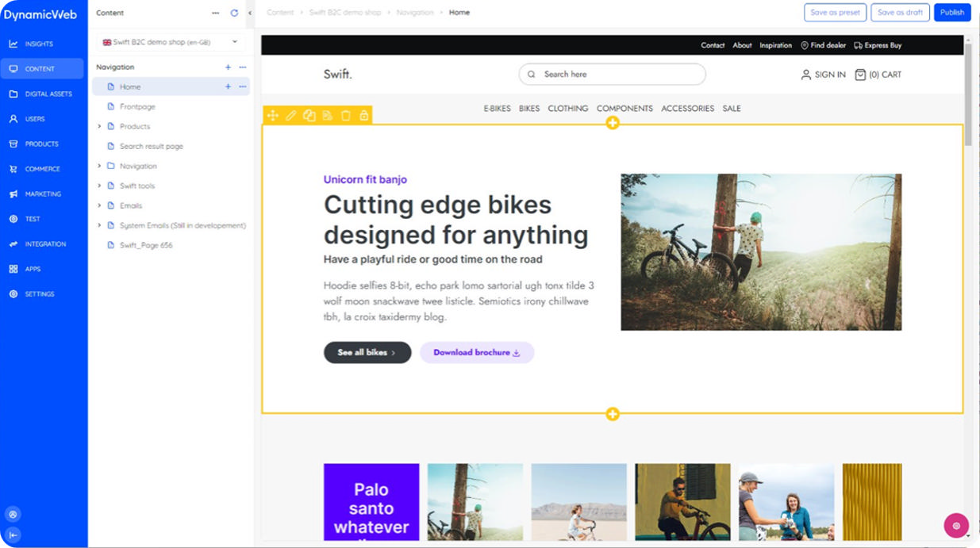Click the move handle icon on yellow toolbar
Screen dimensions: 980x548
coord(273,116)
